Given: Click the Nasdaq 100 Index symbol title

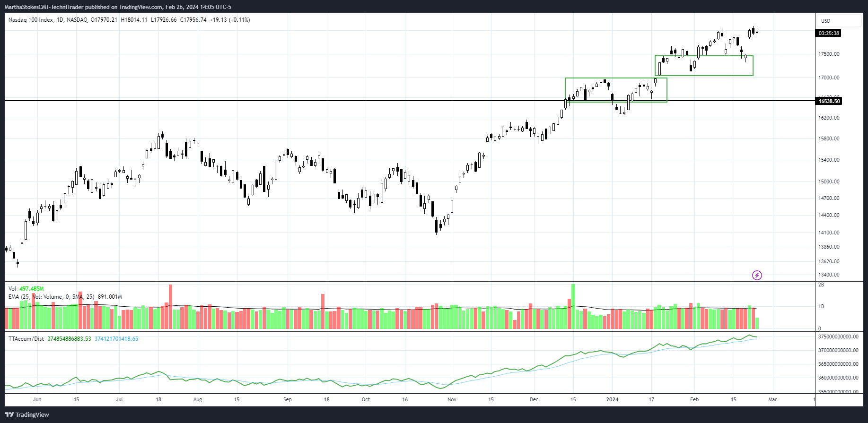Looking at the screenshot, I should [31, 20].
